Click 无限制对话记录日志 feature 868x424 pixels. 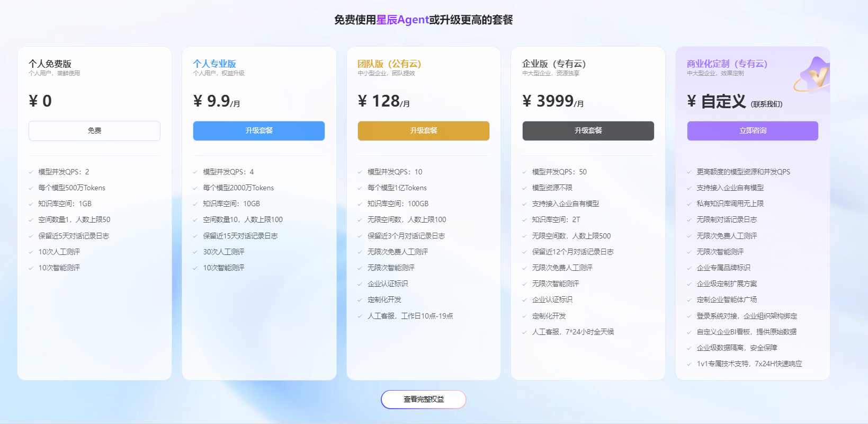(x=727, y=219)
